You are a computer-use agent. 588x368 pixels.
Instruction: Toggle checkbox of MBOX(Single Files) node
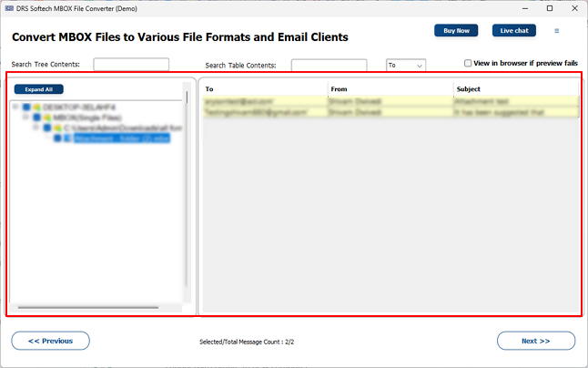pos(36,118)
